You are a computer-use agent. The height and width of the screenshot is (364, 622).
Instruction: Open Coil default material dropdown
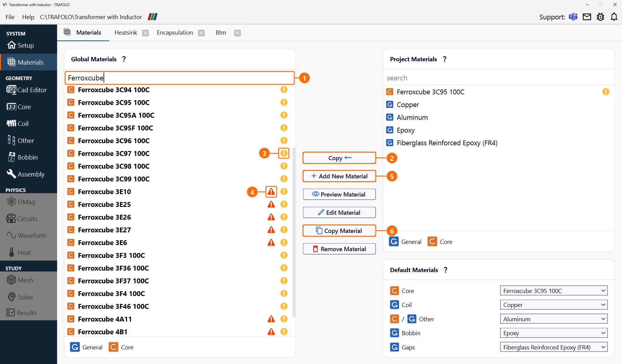pyautogui.click(x=554, y=305)
